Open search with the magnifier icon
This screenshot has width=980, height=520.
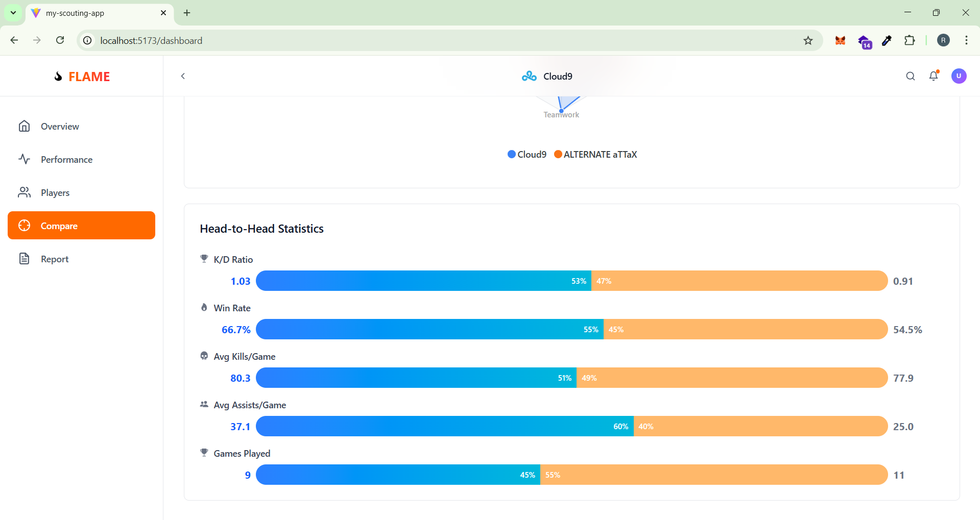[x=911, y=76]
